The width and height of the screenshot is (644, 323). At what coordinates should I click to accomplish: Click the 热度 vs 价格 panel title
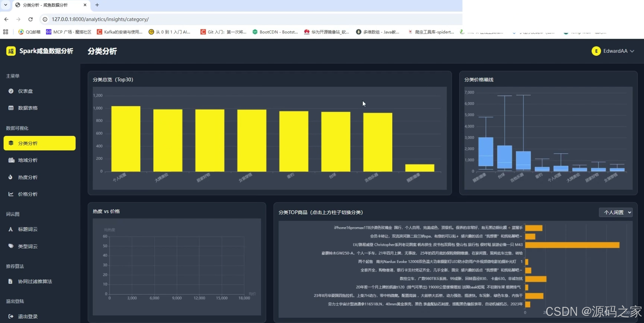(x=106, y=211)
